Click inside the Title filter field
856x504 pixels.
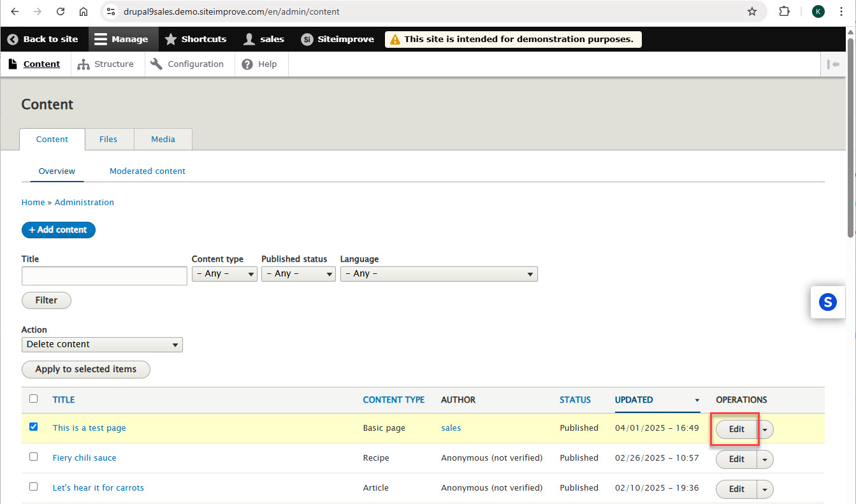click(x=104, y=275)
